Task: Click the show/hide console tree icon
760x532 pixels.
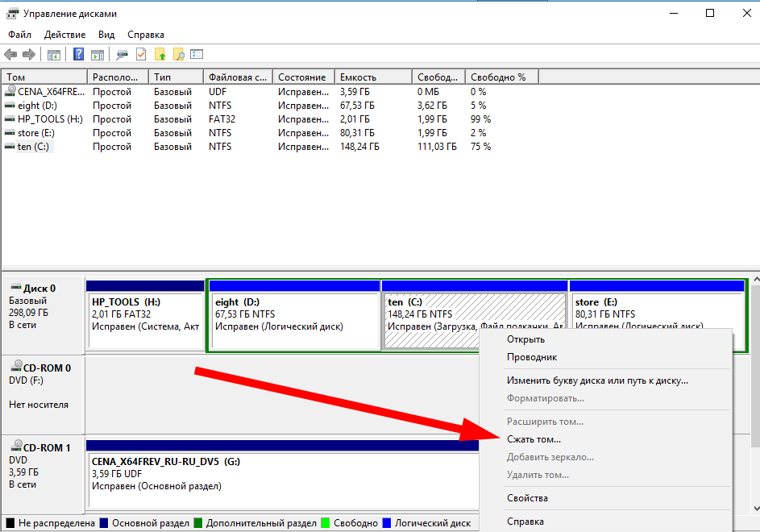Action: coord(54,55)
